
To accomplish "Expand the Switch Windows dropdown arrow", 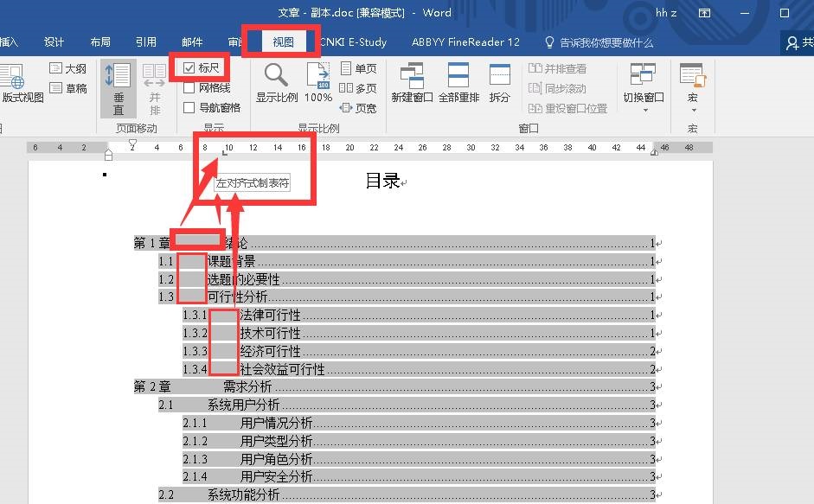I will (x=645, y=110).
